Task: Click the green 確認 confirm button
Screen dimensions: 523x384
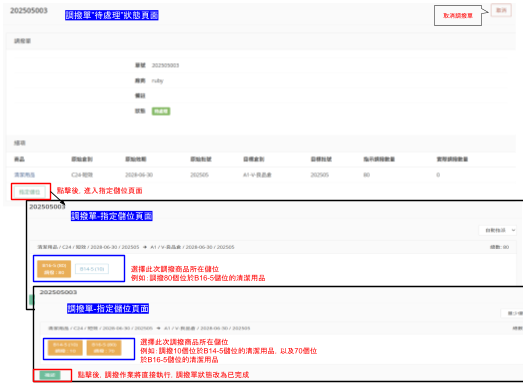Action: pyautogui.click(x=50, y=375)
